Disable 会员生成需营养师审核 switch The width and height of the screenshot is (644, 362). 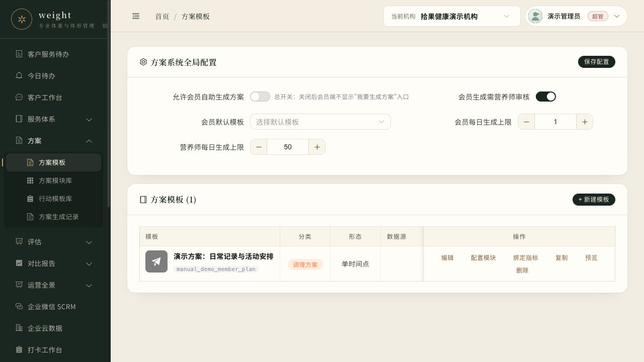(x=546, y=97)
